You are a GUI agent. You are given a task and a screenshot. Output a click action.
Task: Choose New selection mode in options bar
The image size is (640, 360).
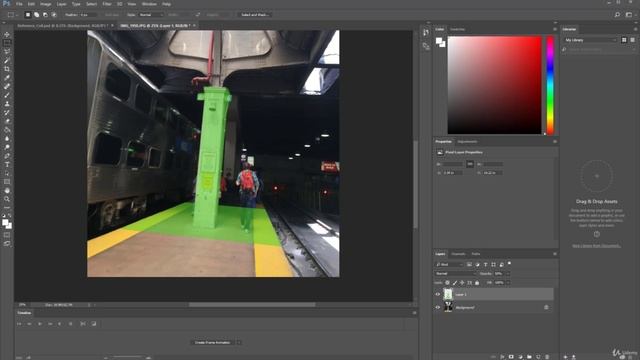pos(28,15)
